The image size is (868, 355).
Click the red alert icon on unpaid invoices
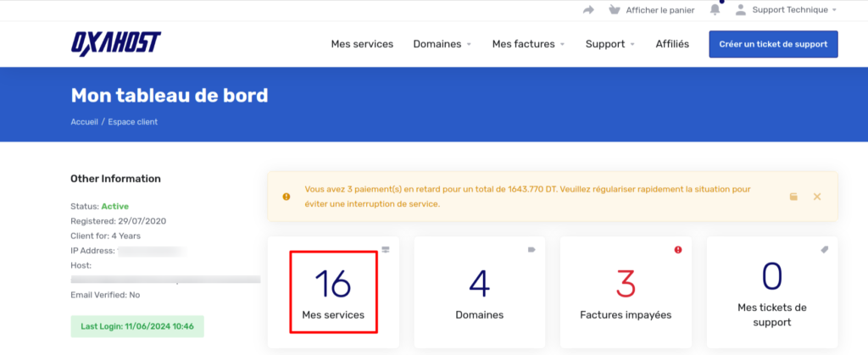click(x=677, y=250)
